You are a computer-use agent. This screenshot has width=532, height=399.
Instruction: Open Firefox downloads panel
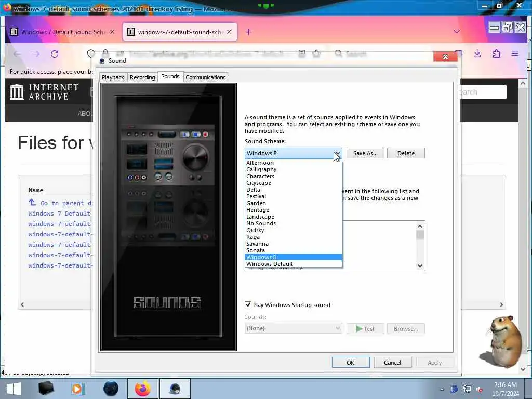[x=477, y=54]
